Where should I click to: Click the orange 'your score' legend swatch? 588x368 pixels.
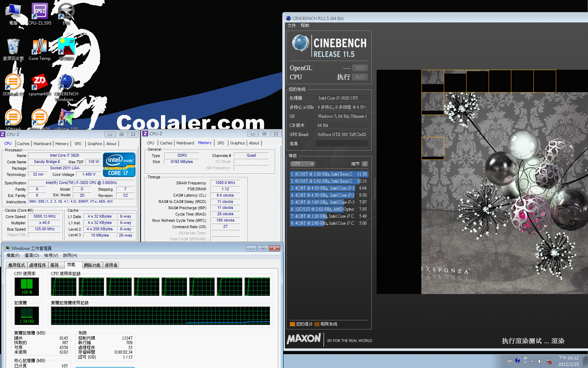(x=292, y=324)
